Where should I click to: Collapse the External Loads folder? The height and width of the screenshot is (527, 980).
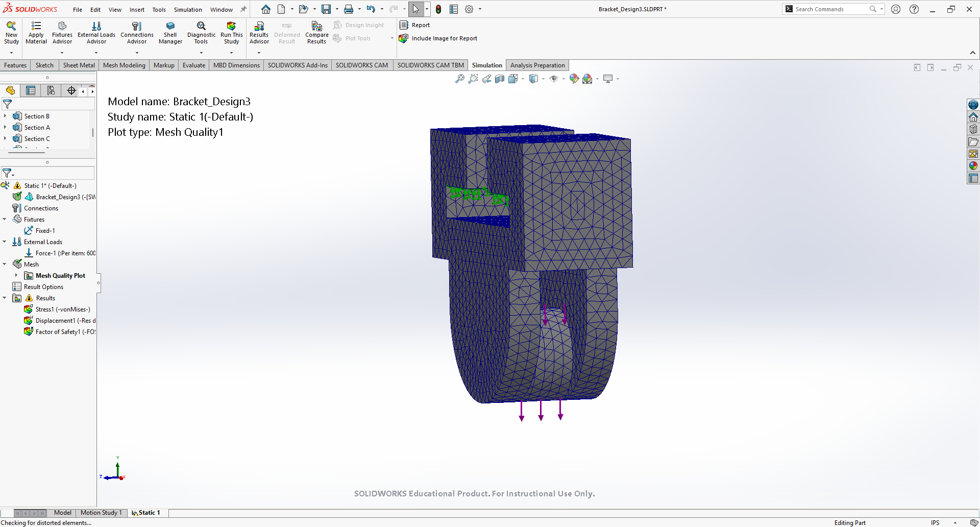[x=5, y=242]
